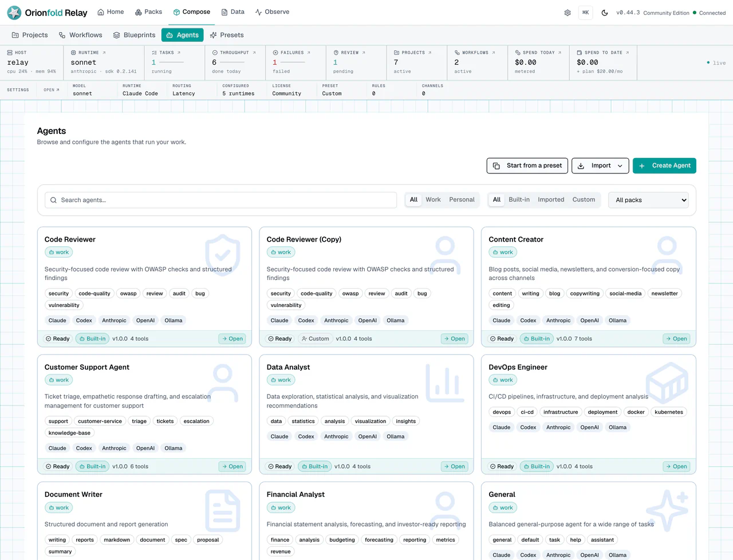This screenshot has width=733, height=560.
Task: Expand the Import dropdown
Action: click(x=600, y=165)
